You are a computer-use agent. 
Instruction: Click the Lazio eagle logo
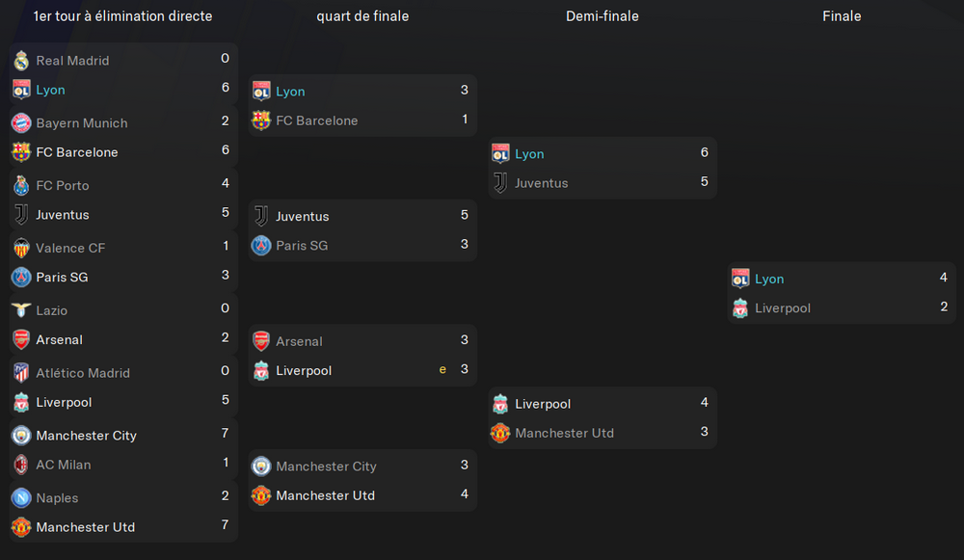(21, 309)
